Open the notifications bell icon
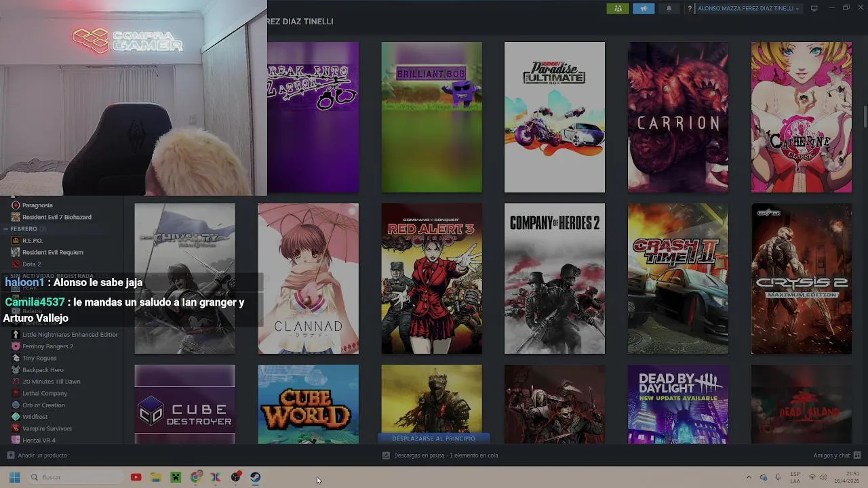The height and width of the screenshot is (488, 868). tap(669, 9)
